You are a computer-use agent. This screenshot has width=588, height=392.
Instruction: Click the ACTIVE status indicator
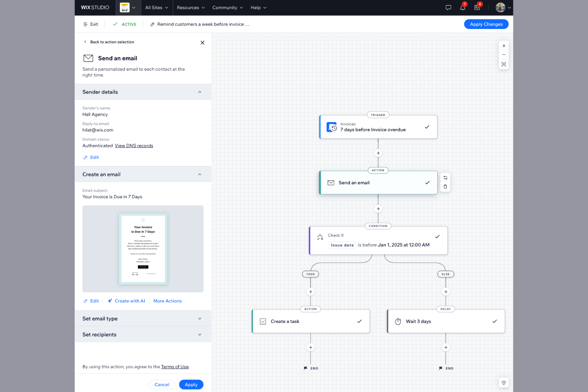pyautogui.click(x=125, y=24)
